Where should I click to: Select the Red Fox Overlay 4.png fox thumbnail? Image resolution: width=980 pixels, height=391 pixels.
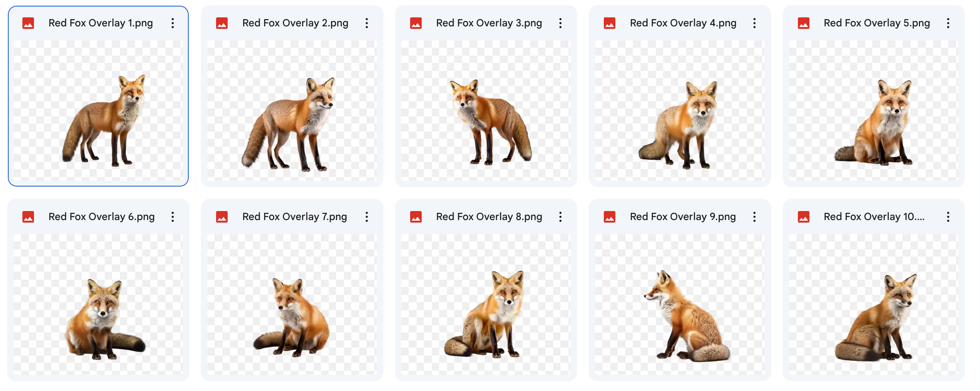coord(679,110)
